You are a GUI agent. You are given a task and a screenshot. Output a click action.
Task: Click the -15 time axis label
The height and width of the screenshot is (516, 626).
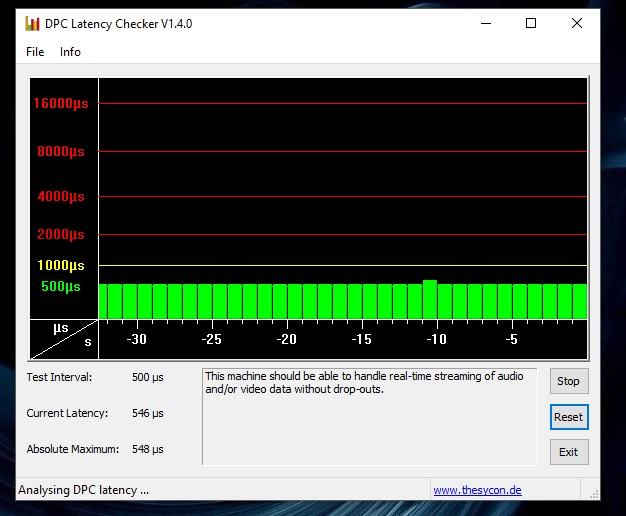tap(362, 339)
